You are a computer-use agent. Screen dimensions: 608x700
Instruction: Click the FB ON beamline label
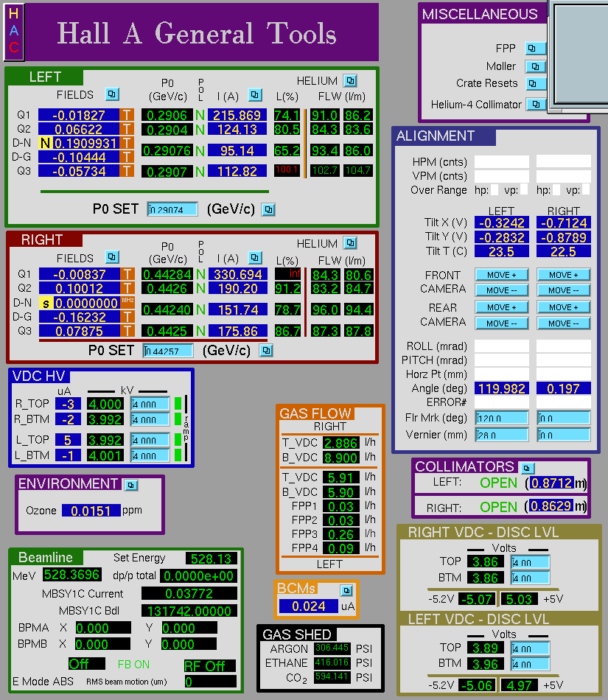133,665
